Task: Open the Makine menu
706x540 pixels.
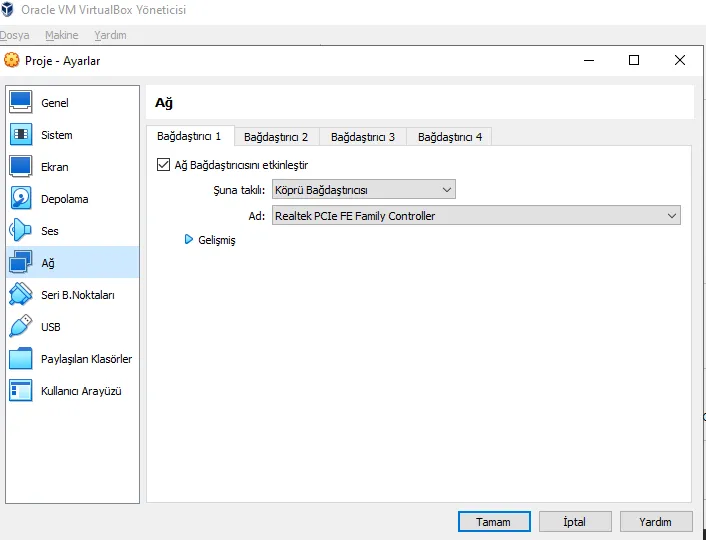Action: point(62,35)
